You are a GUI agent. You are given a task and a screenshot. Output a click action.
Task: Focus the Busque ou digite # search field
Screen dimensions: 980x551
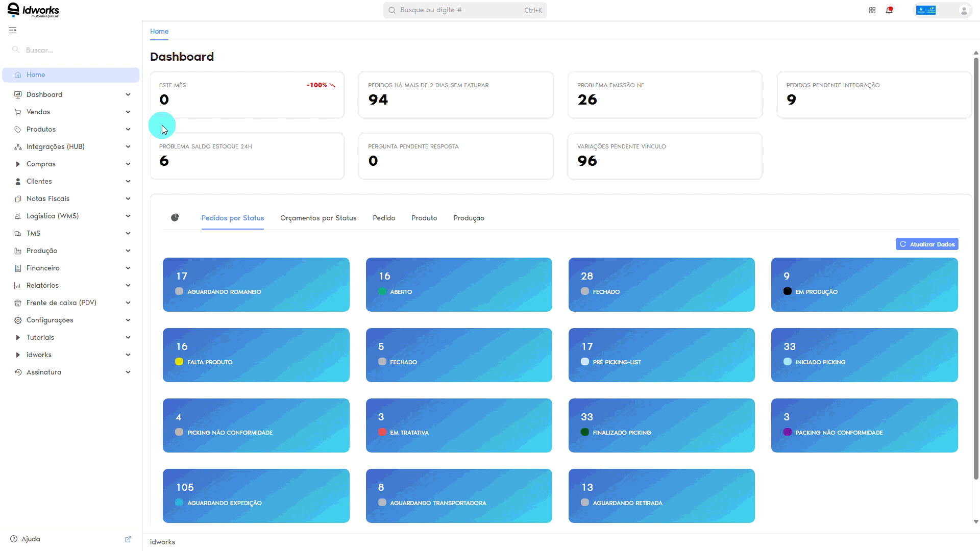[465, 10]
